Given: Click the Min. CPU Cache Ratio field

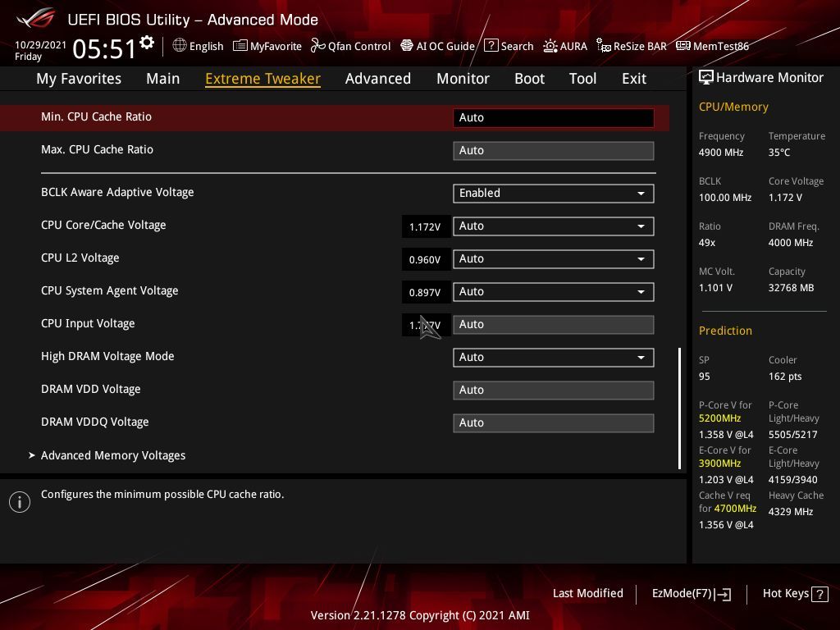Looking at the screenshot, I should click(x=554, y=118).
